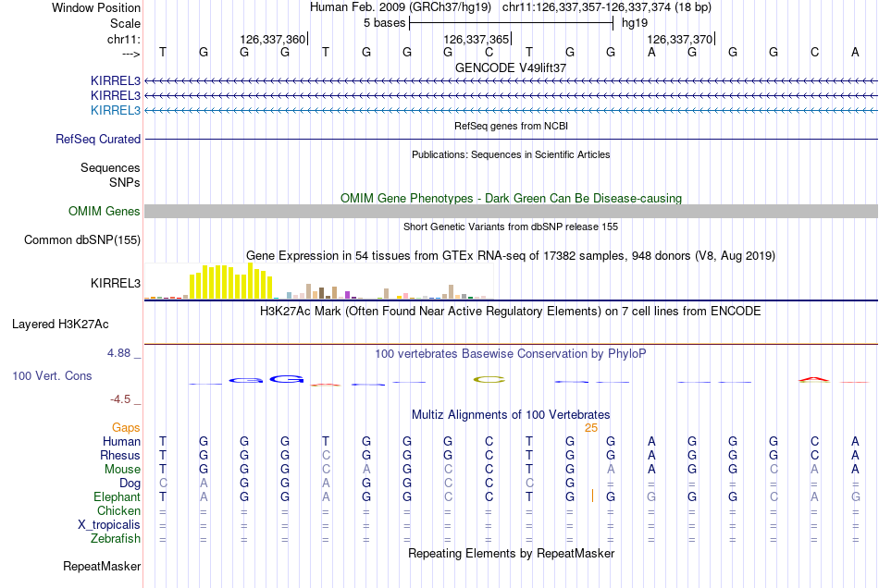Click the X_tropicalis alignment row label

coord(109,525)
